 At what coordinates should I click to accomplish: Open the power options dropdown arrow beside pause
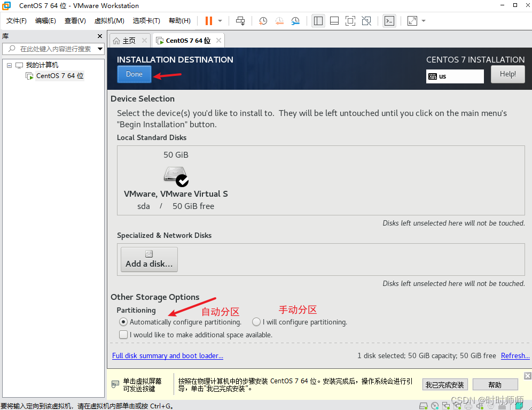tap(220, 21)
